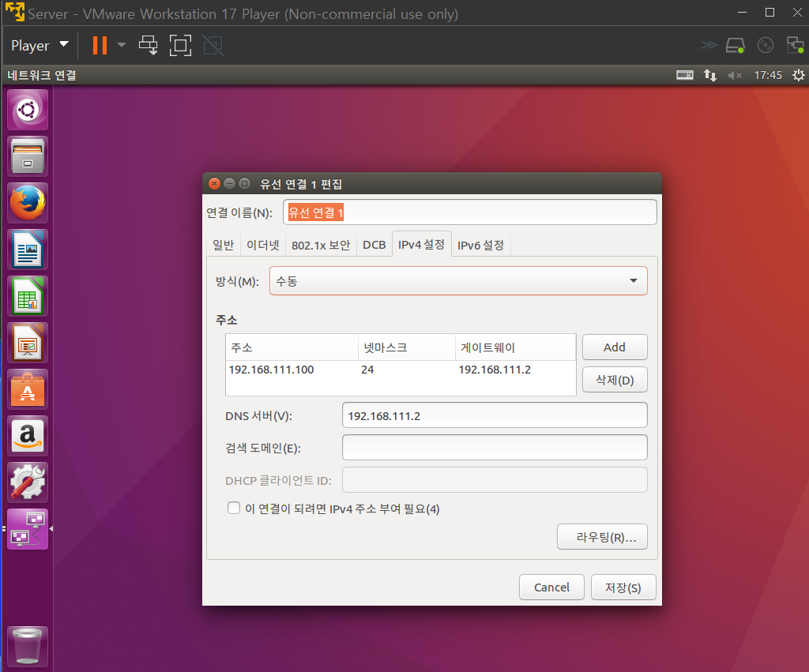809x672 pixels.
Task: Click VMware's double-chevron icon beside device icons
Action: [709, 45]
